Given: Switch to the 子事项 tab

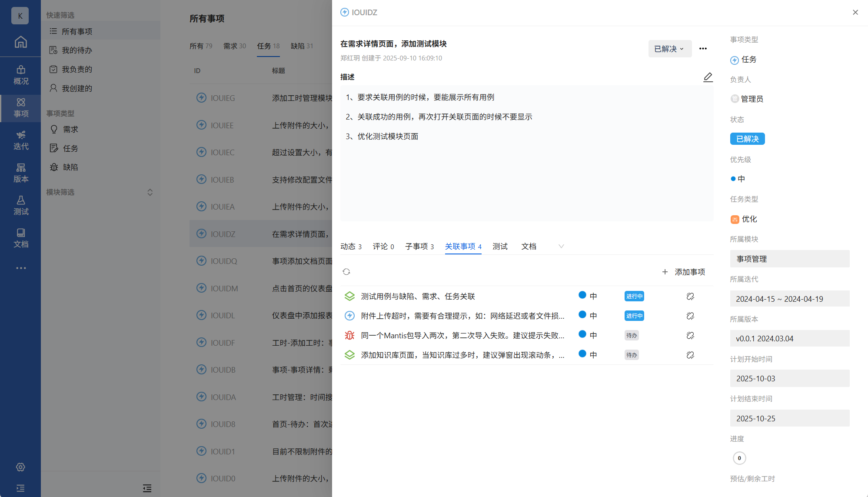Looking at the screenshot, I should (x=419, y=247).
